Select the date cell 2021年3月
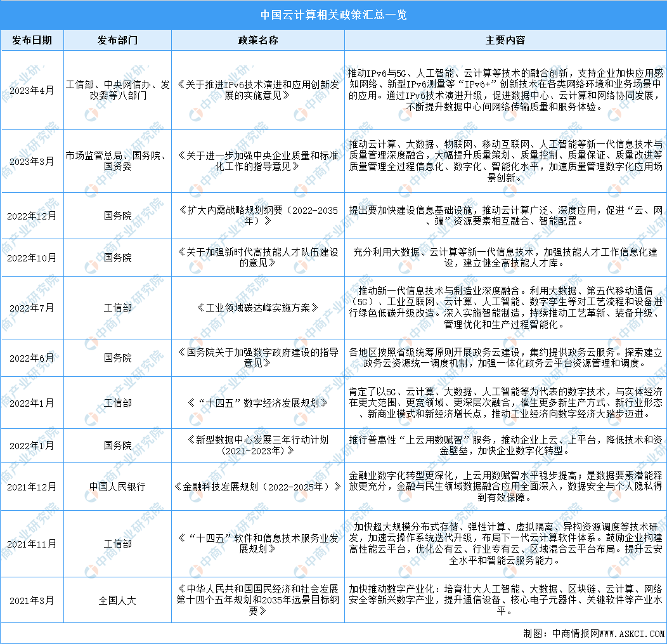Viewport: 667px width, 644px height. pos(32,600)
